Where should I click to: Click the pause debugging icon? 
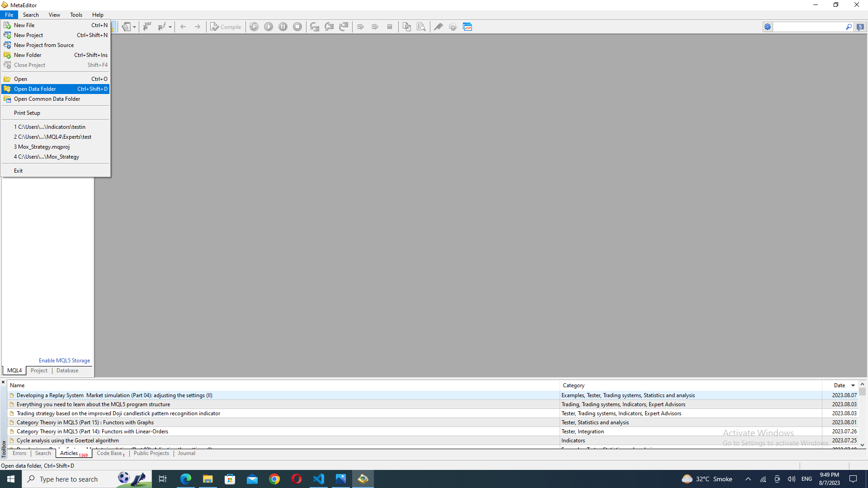[x=283, y=27]
